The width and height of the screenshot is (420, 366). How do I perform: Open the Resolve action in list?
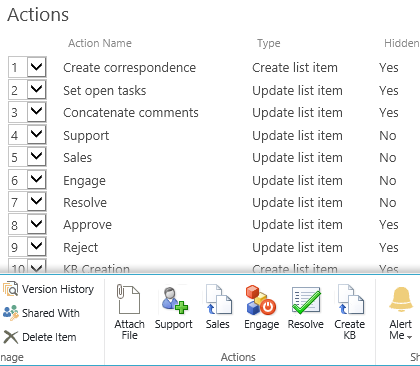tap(85, 203)
